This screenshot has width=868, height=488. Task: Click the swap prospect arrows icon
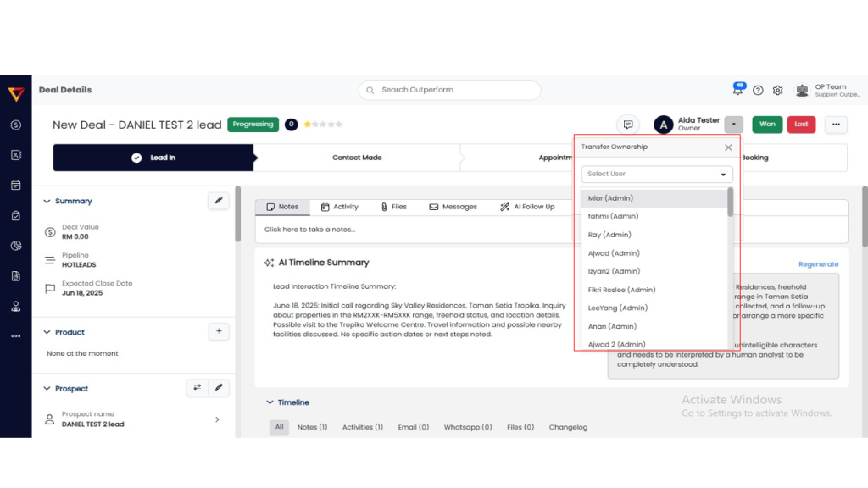pos(198,388)
